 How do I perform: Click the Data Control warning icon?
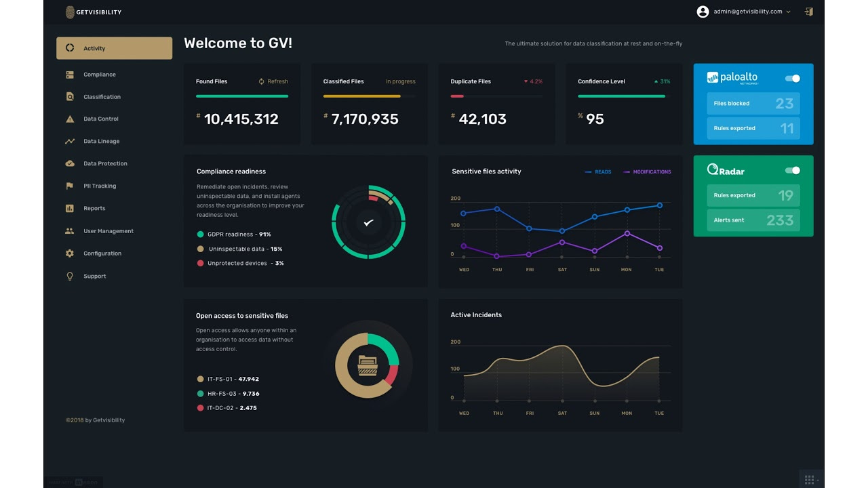click(68, 119)
